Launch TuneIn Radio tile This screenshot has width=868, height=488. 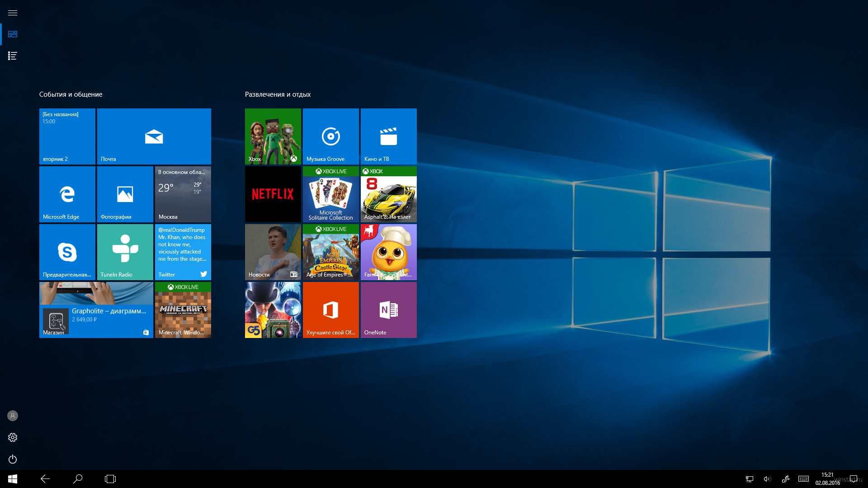tap(125, 252)
